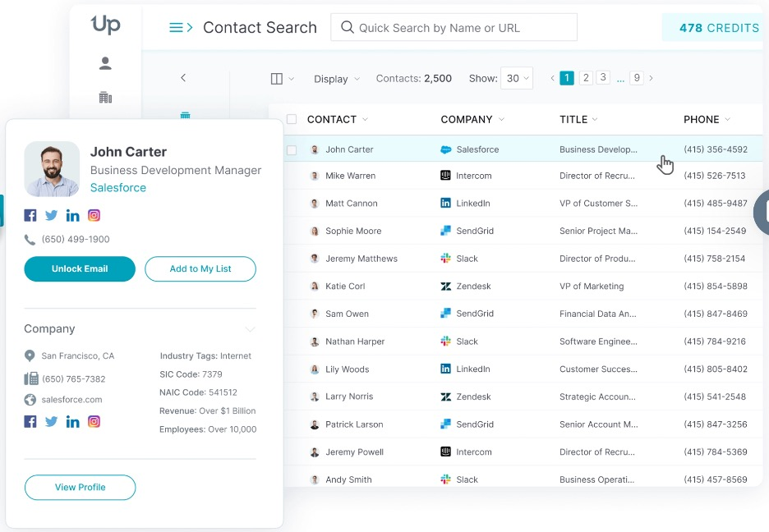Open the companies building icon in sidebar
Image resolution: width=769 pixels, height=532 pixels.
pos(105,97)
